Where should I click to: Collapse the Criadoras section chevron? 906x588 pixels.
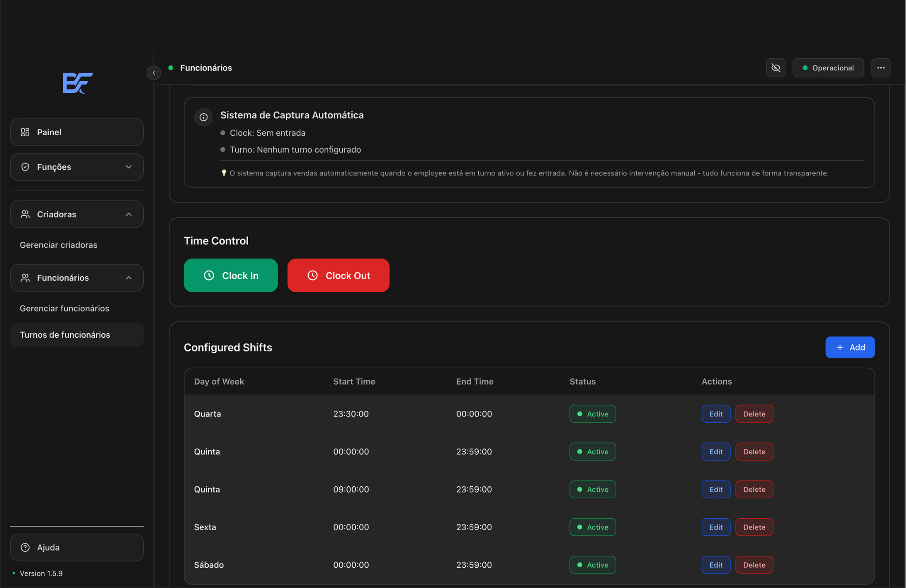click(x=129, y=214)
